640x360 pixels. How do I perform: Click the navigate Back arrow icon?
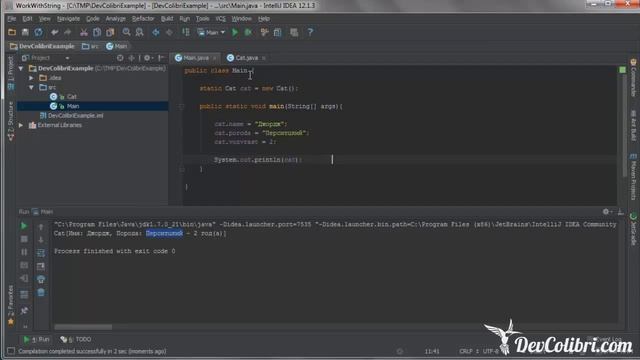click(156, 32)
